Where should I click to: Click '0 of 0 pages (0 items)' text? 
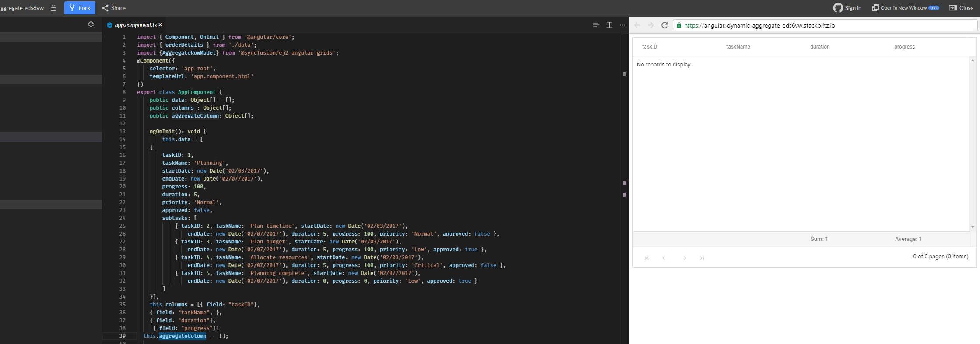coord(941,257)
